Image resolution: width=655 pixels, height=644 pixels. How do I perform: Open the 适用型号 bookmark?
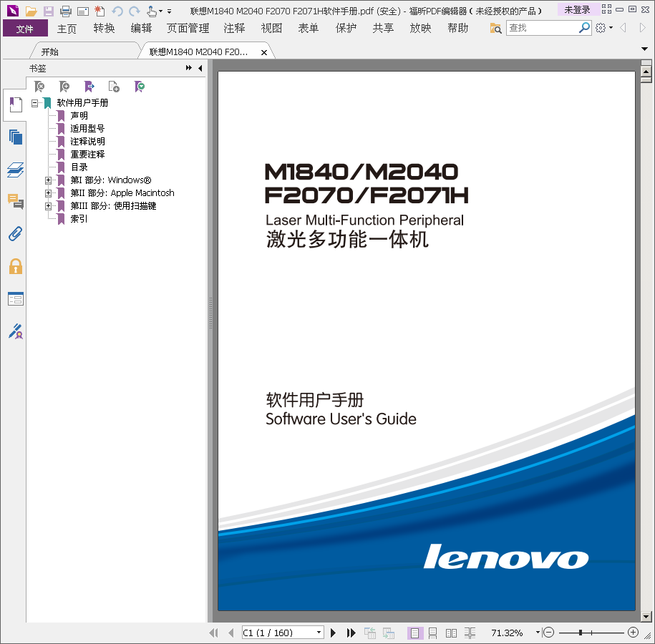point(87,129)
